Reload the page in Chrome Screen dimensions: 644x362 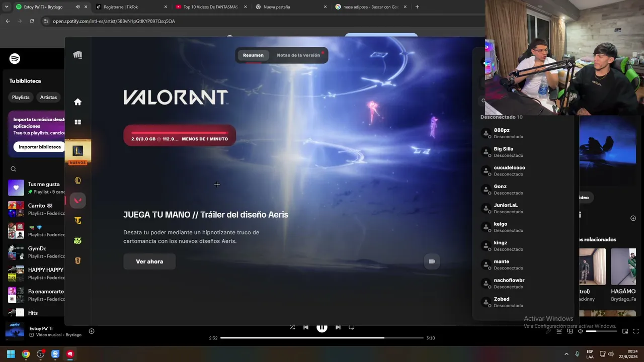click(32, 21)
